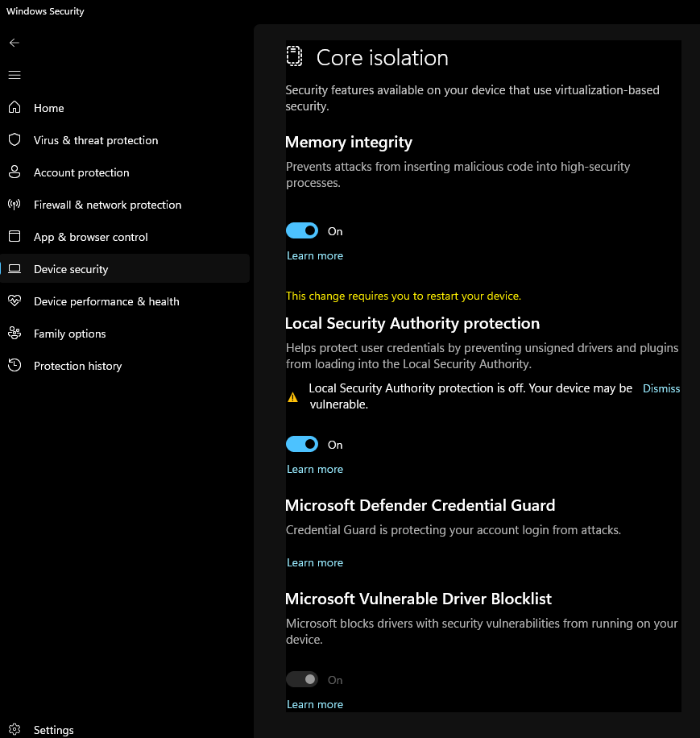Click the LSA protection is off warning text
This screenshot has width=700, height=738.
tap(470, 396)
